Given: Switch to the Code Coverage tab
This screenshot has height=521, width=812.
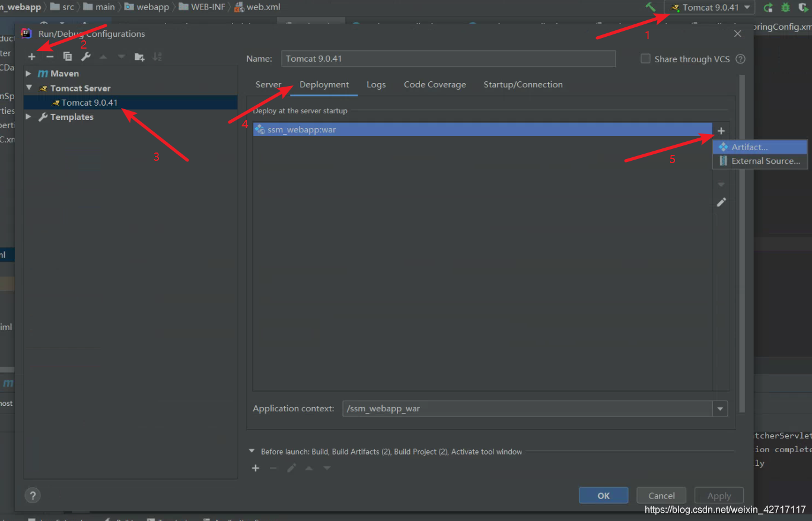Looking at the screenshot, I should (435, 84).
